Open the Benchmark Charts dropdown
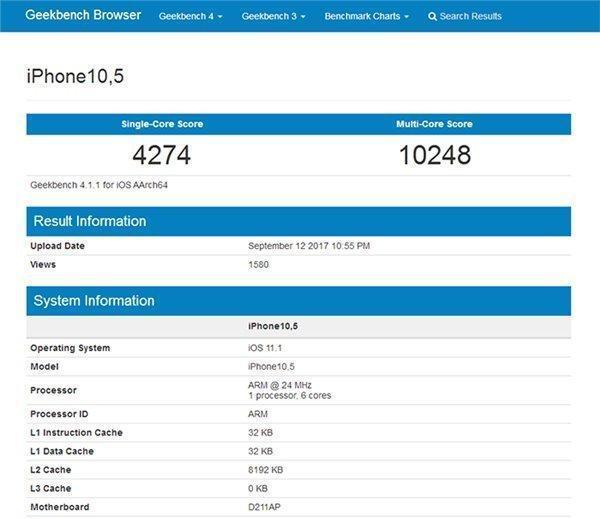 point(367,16)
